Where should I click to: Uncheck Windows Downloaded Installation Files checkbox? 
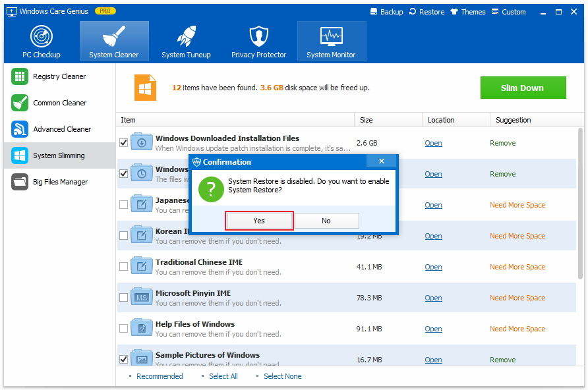[123, 143]
